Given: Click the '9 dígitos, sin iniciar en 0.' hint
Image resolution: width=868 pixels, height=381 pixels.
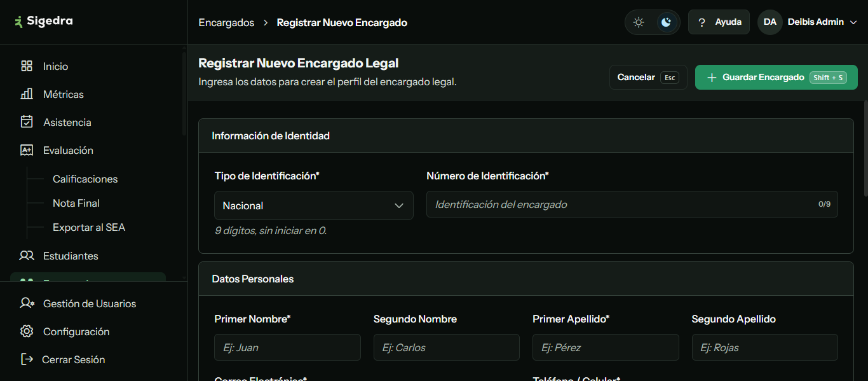Looking at the screenshot, I should pos(271,230).
